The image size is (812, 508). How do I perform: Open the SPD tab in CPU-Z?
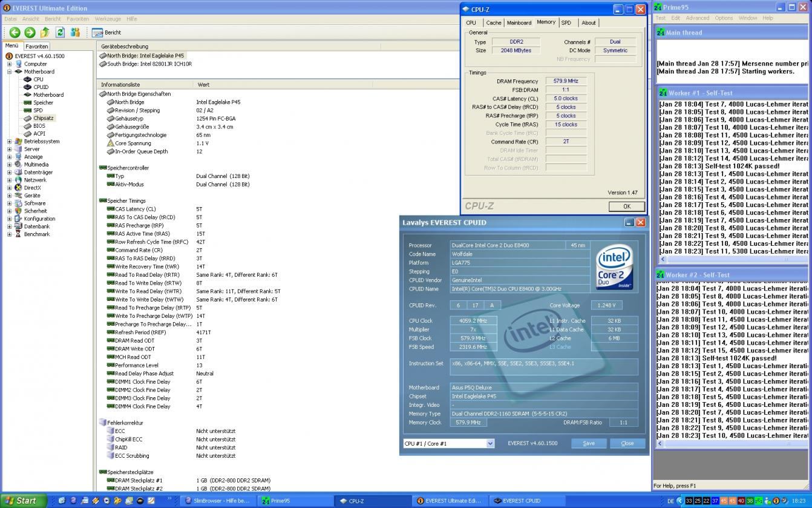coord(566,23)
